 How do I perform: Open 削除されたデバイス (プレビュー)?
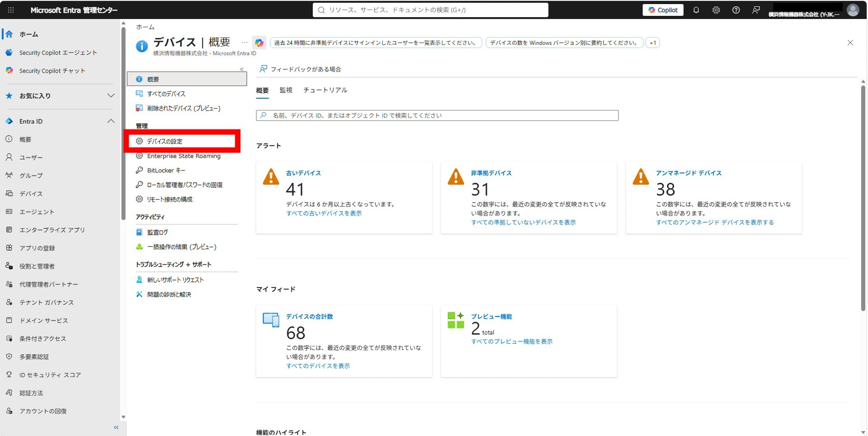tap(184, 108)
